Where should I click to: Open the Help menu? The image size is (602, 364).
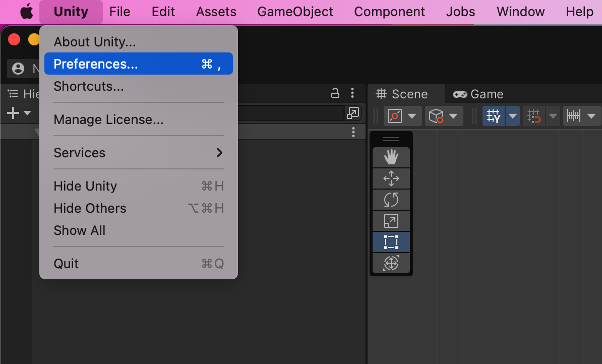pos(579,12)
